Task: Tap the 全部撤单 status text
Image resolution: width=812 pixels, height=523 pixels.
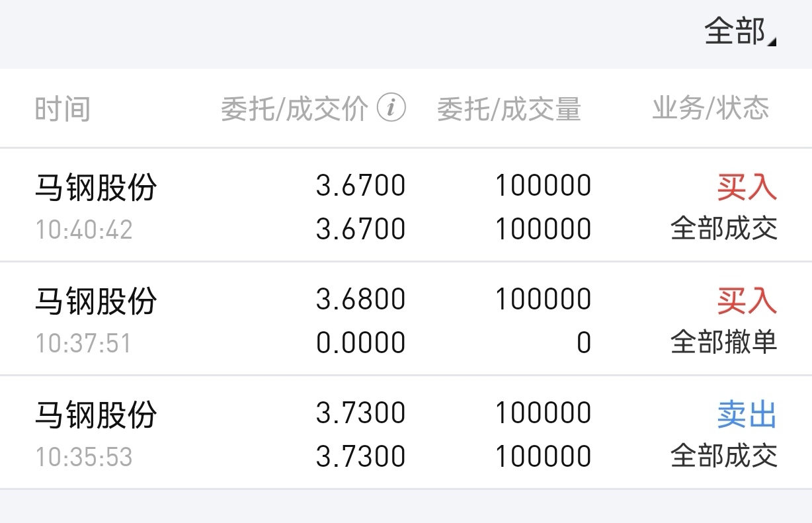Action: click(x=724, y=342)
